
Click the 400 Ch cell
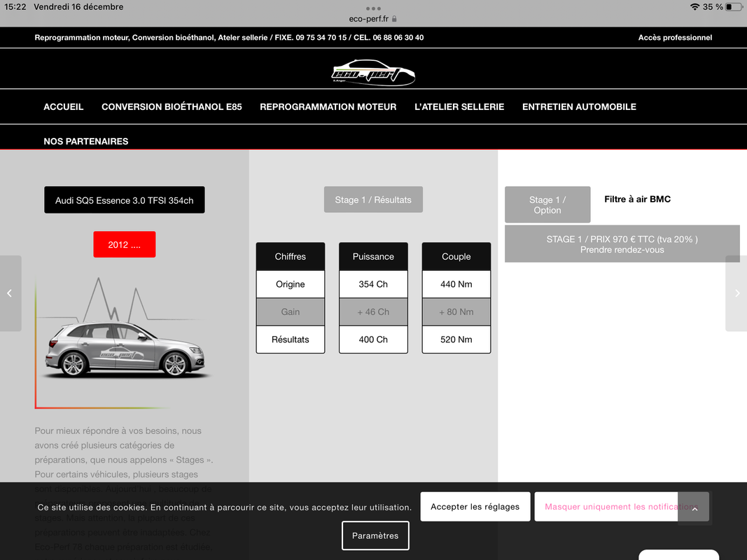[x=373, y=339]
